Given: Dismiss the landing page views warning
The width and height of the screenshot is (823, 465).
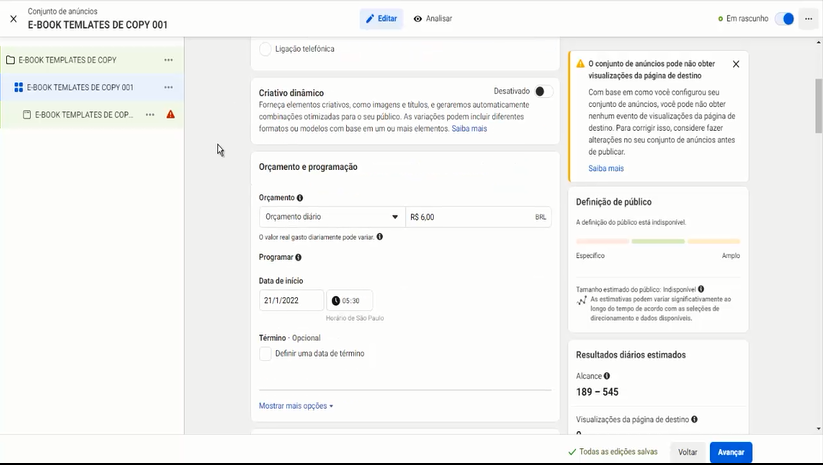Looking at the screenshot, I should [x=736, y=64].
